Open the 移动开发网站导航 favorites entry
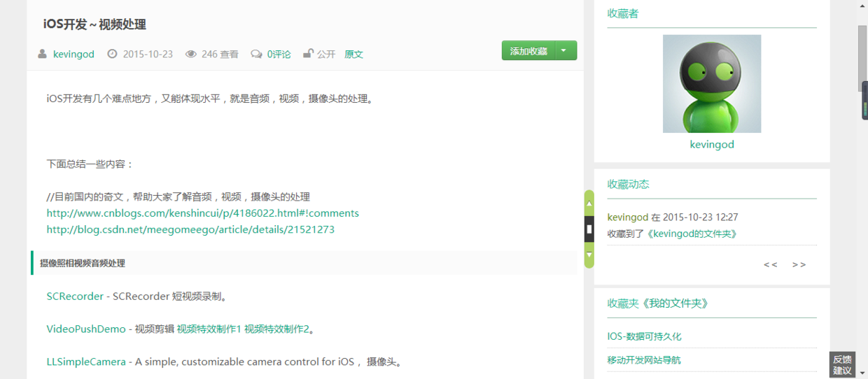 (x=644, y=360)
